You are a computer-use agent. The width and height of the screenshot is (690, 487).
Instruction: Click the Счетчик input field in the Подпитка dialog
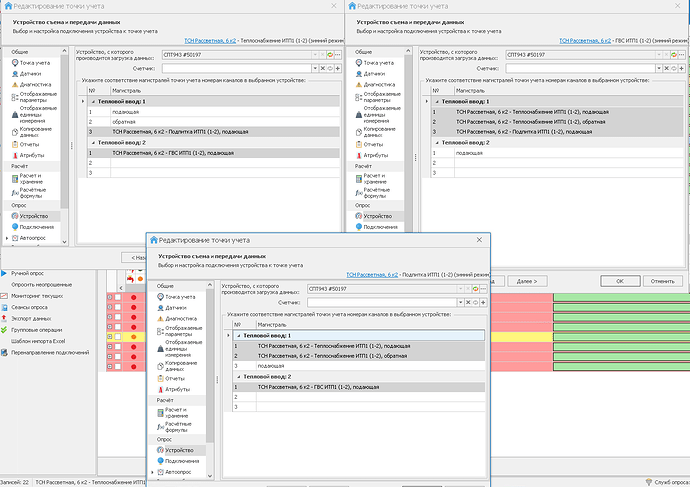[x=382, y=302]
